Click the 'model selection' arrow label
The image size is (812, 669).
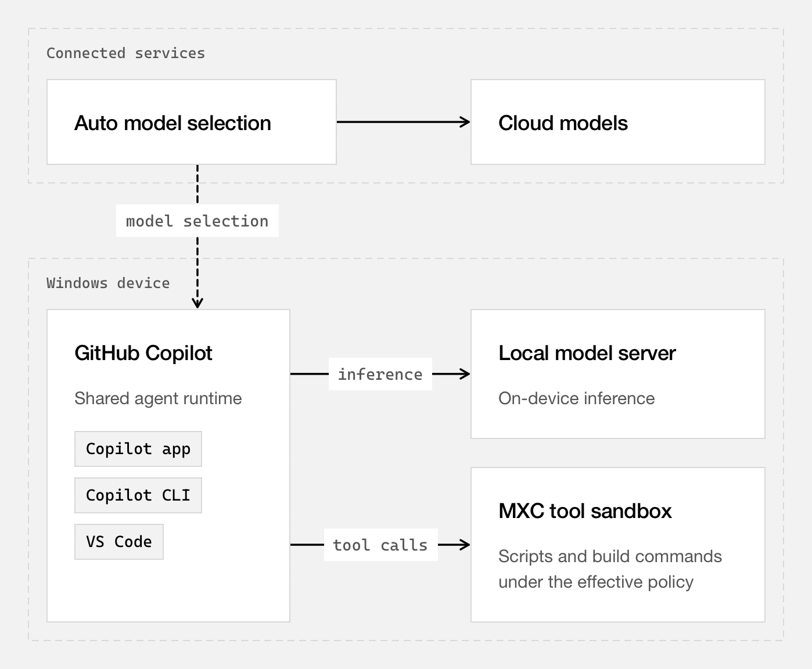coord(197,221)
